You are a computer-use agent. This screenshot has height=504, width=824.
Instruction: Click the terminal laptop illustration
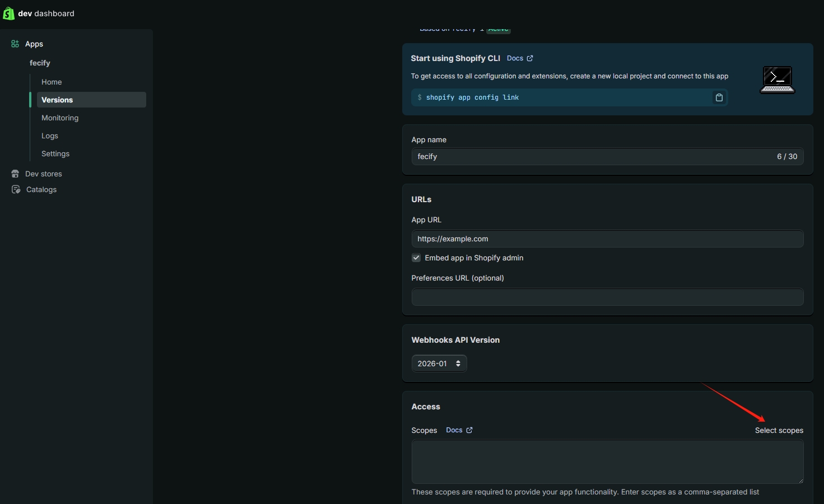(777, 80)
